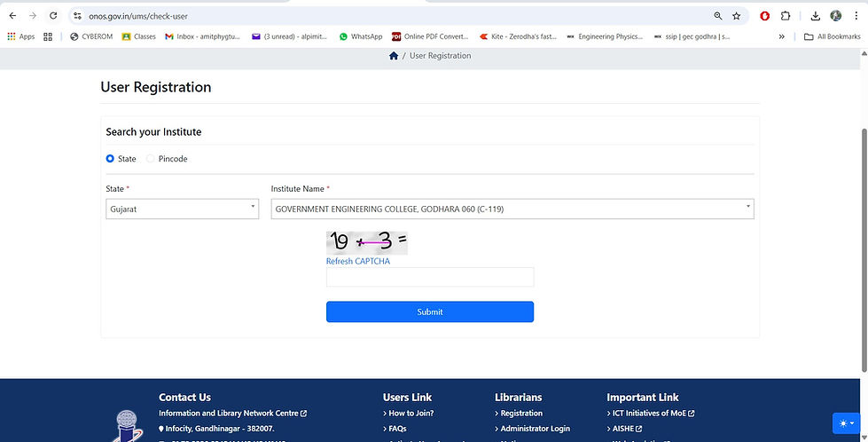
Task: Click the CAPTCHA image 19 + 3
Action: pyautogui.click(x=366, y=242)
